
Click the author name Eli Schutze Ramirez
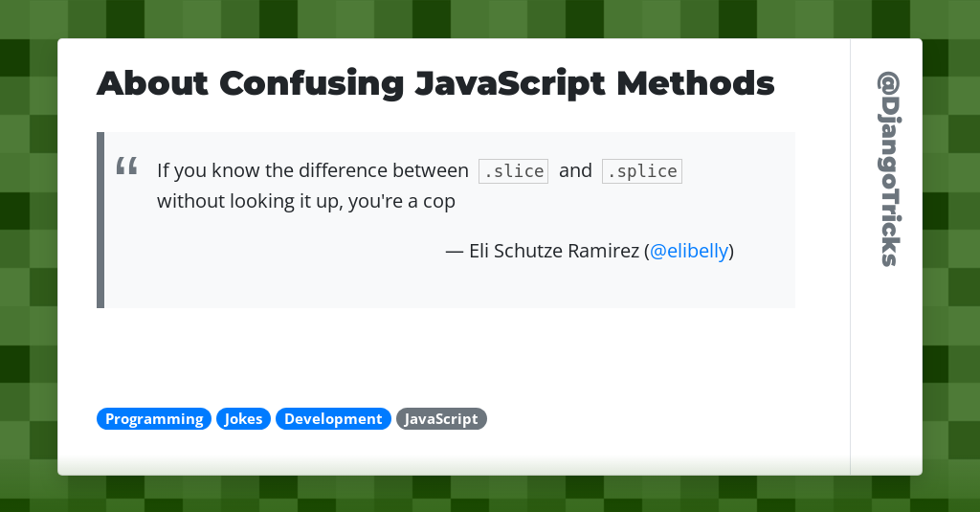(x=553, y=252)
